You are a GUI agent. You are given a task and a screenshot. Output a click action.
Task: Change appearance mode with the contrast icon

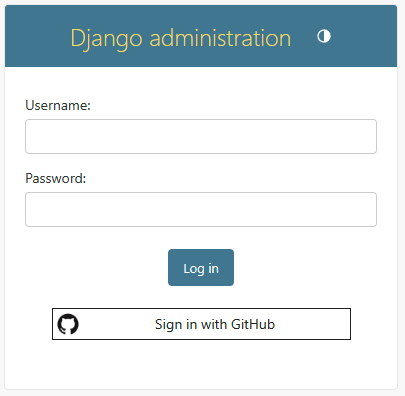tap(324, 36)
